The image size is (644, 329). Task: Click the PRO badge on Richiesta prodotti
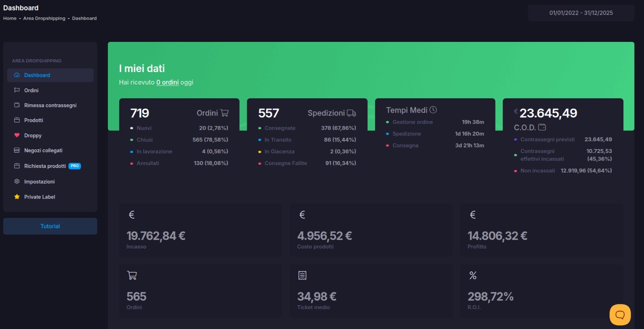(x=74, y=166)
